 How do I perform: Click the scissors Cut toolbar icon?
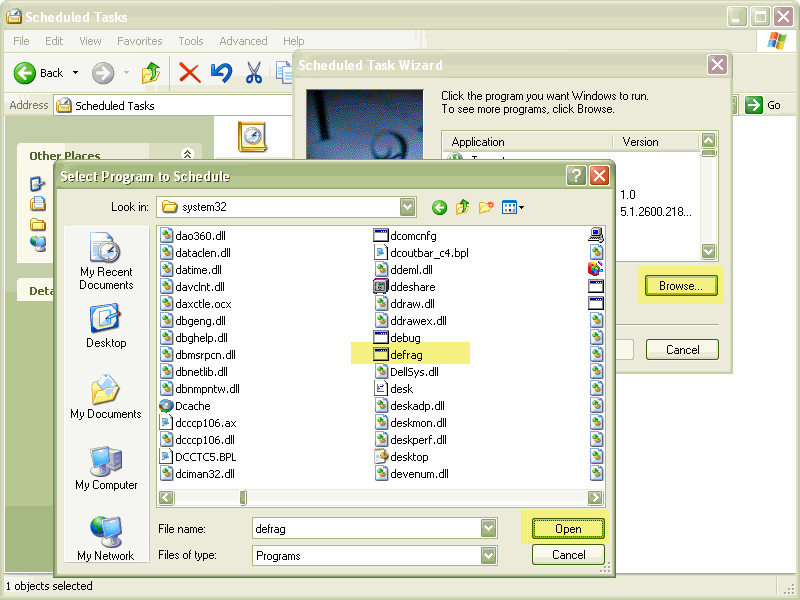click(254, 73)
